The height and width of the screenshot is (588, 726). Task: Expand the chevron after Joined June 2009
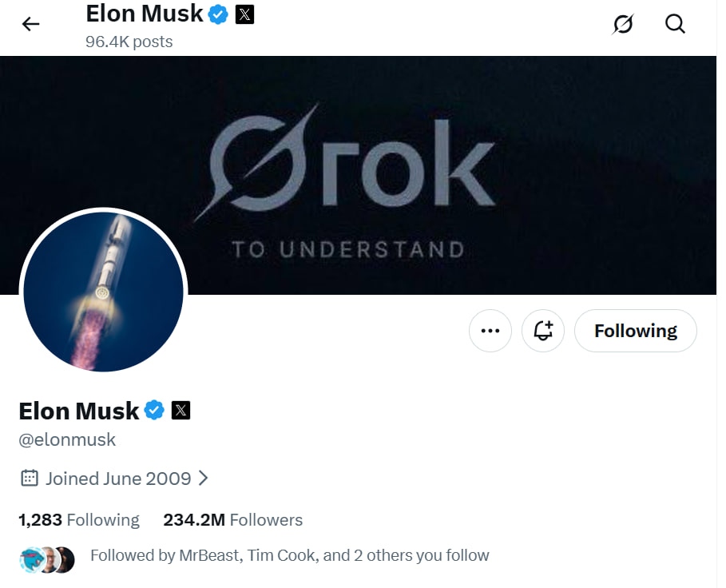pos(203,479)
